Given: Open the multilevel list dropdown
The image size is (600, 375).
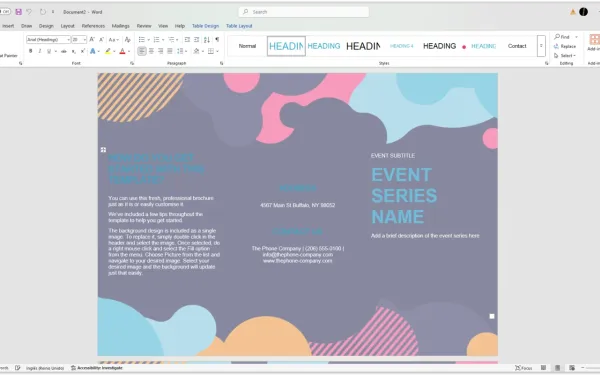Looking at the screenshot, I should pos(178,39).
